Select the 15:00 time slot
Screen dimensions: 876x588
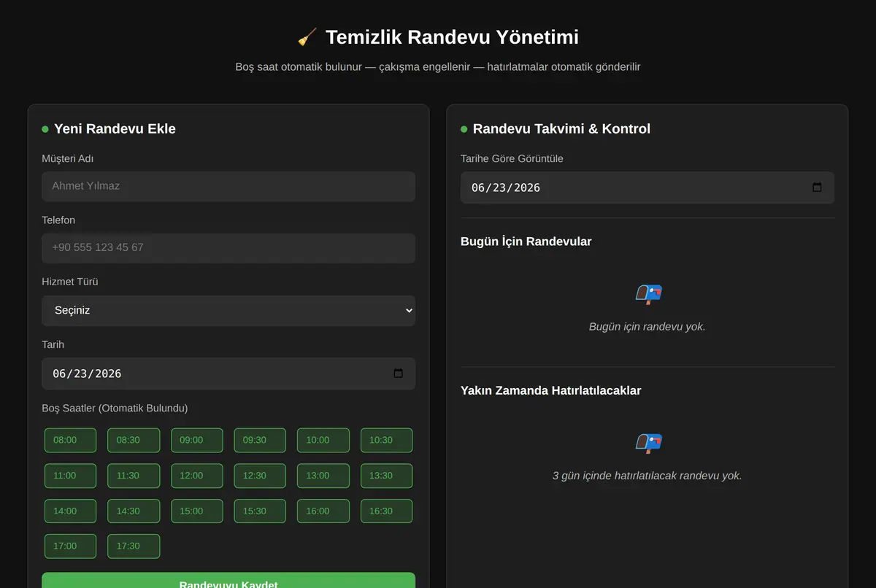[197, 511]
